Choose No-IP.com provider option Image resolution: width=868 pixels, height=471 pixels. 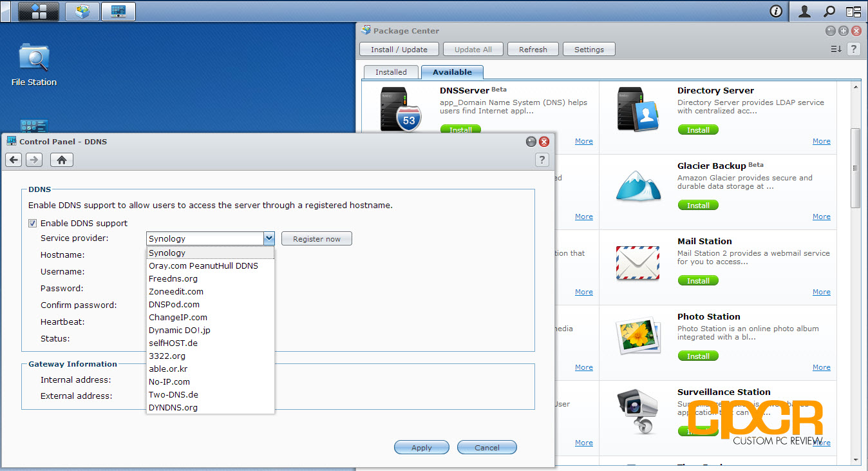click(x=211, y=382)
